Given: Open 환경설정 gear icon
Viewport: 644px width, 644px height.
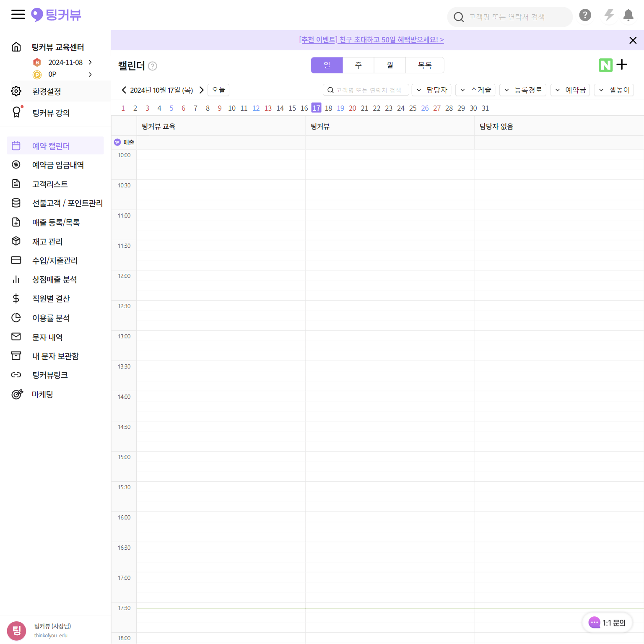Looking at the screenshot, I should [x=16, y=91].
